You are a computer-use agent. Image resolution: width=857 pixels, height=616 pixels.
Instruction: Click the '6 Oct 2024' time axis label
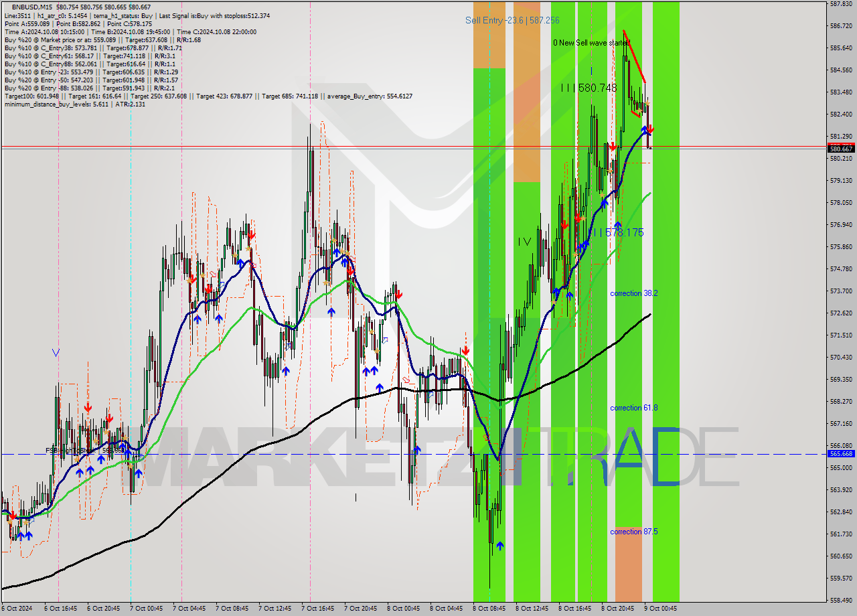16,609
